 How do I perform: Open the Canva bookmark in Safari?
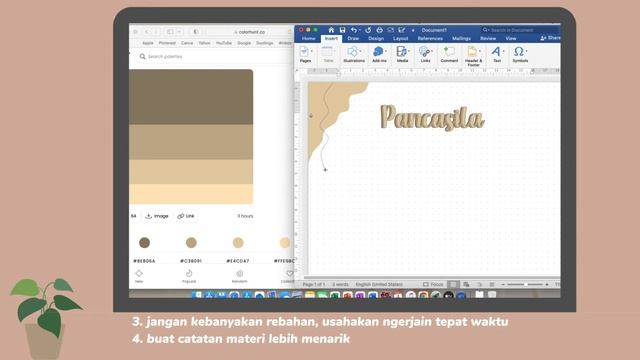(187, 43)
